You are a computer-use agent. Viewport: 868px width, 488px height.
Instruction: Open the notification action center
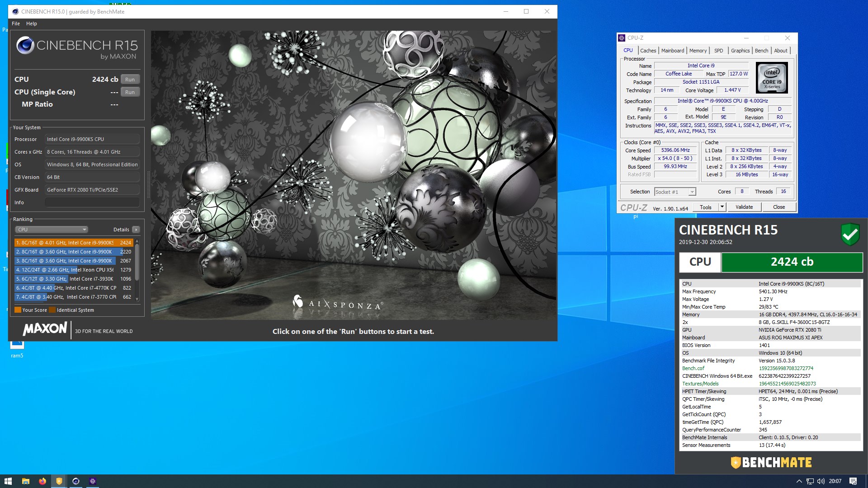(853, 481)
